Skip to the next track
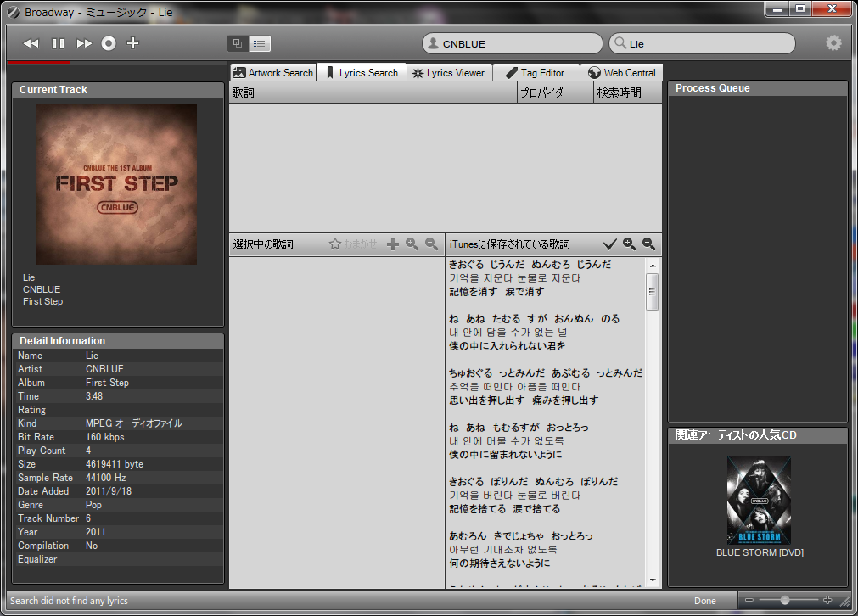 pos(84,43)
